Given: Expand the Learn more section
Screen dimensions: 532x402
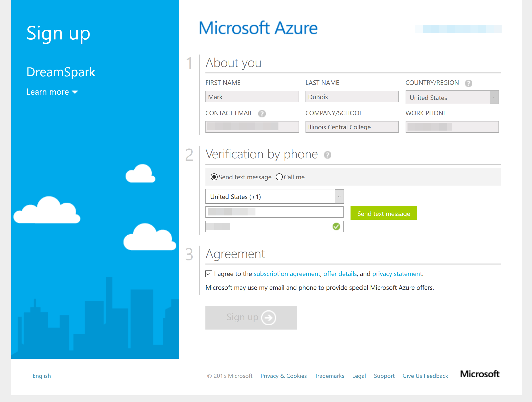Looking at the screenshot, I should [52, 92].
